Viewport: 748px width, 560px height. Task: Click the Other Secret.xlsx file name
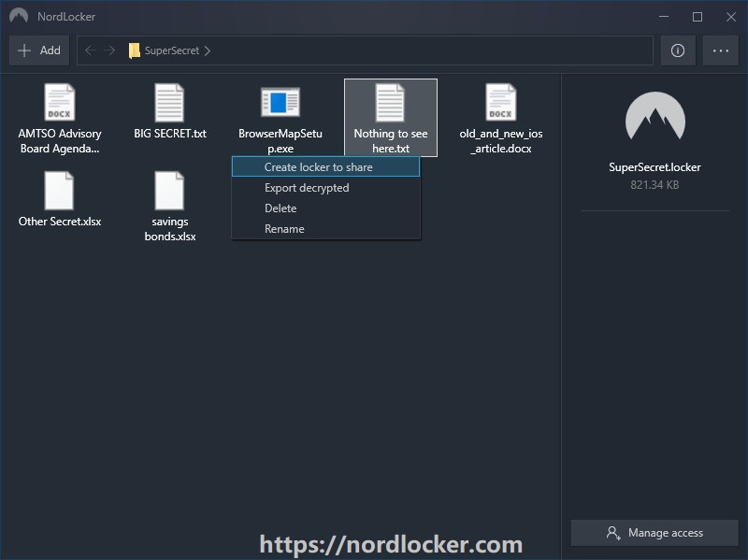60,222
